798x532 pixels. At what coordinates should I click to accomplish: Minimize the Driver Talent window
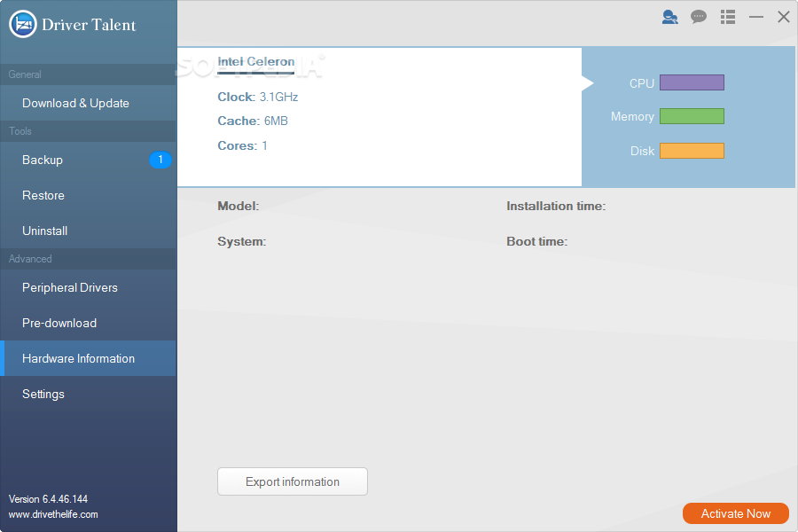point(756,17)
